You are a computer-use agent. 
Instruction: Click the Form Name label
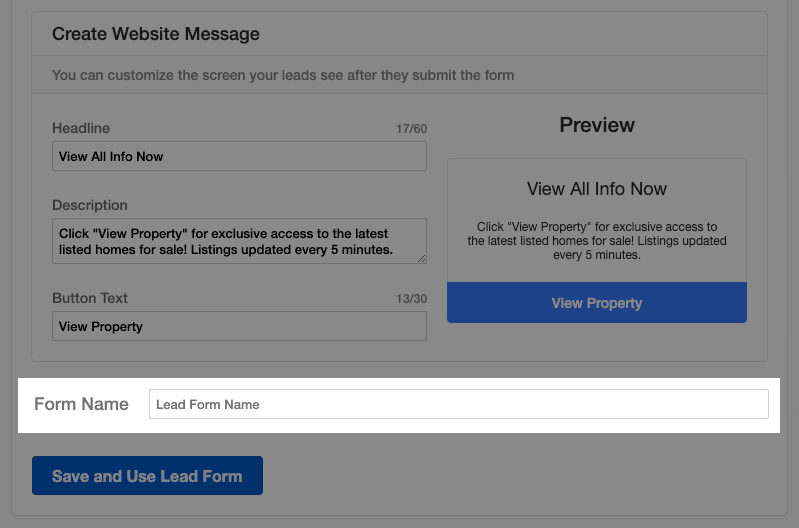click(x=82, y=404)
